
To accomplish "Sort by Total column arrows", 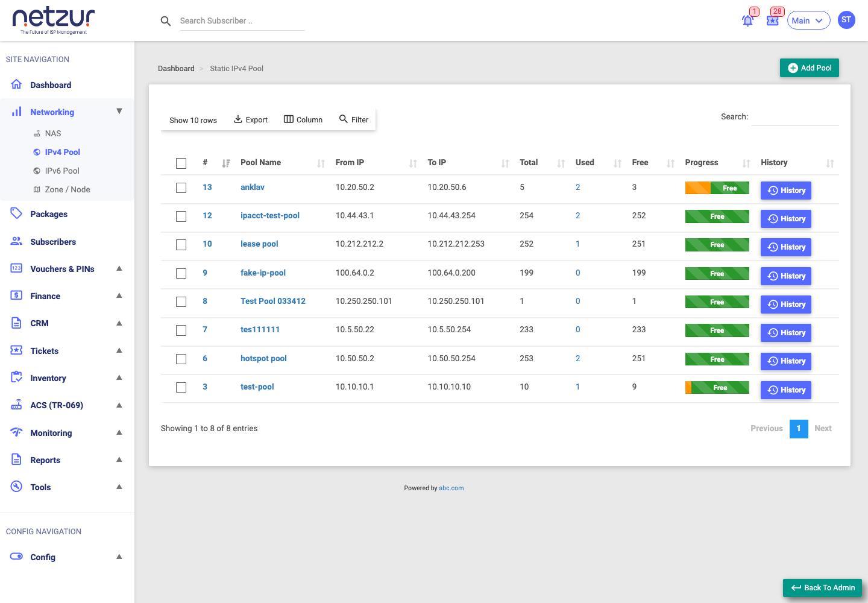I will (x=561, y=163).
